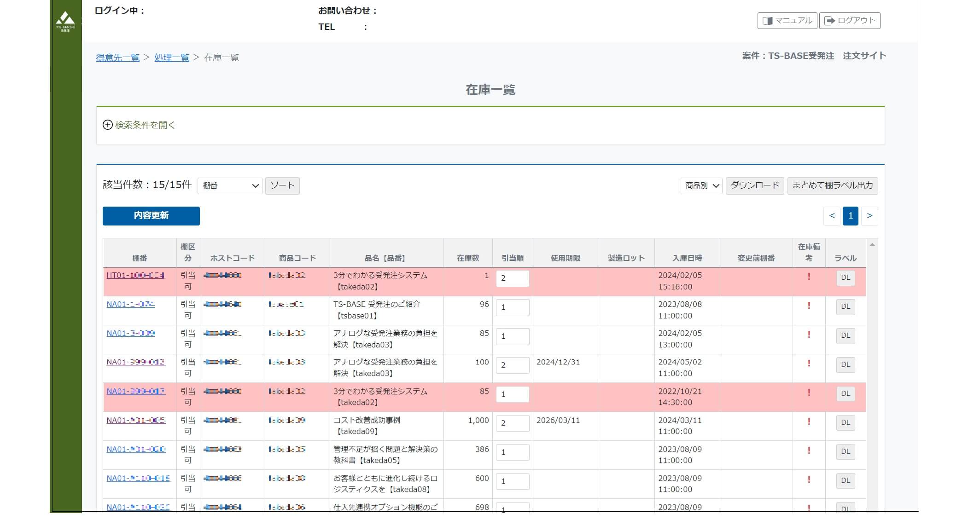Click exclamation icon in takeda08 row
Image resolution: width=980 pixels, height=520 pixels.
coord(809,480)
